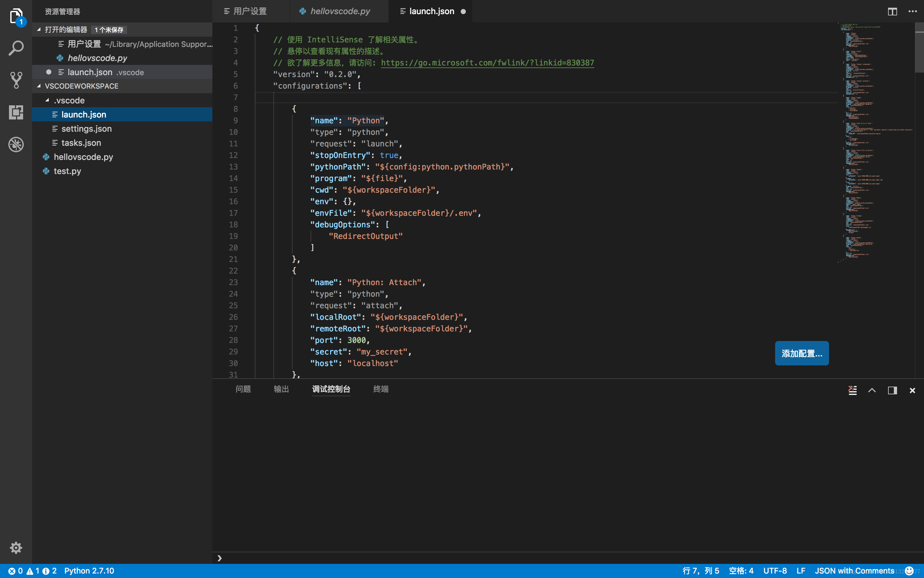Viewport: 924px width, 578px height.
Task: Click the Python icon of test.py
Action: 46,171
